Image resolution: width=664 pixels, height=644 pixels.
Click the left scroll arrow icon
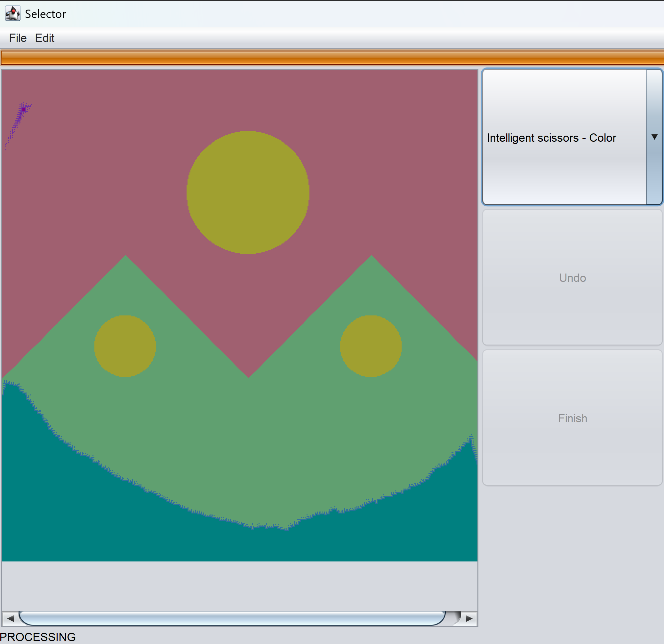[11, 618]
